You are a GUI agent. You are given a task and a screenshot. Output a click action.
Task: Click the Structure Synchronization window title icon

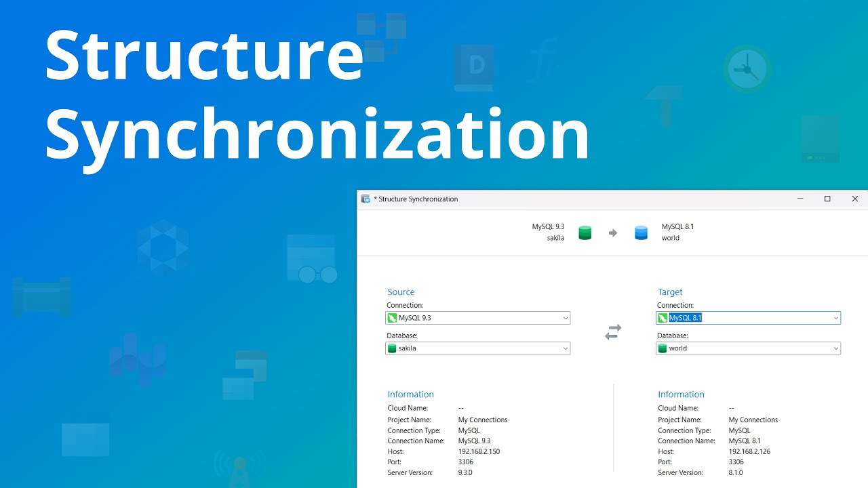pyautogui.click(x=366, y=199)
